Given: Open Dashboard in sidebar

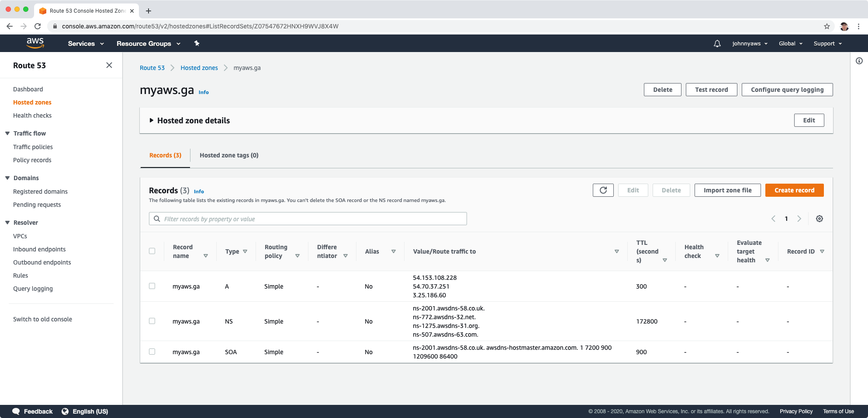Looking at the screenshot, I should coord(28,89).
